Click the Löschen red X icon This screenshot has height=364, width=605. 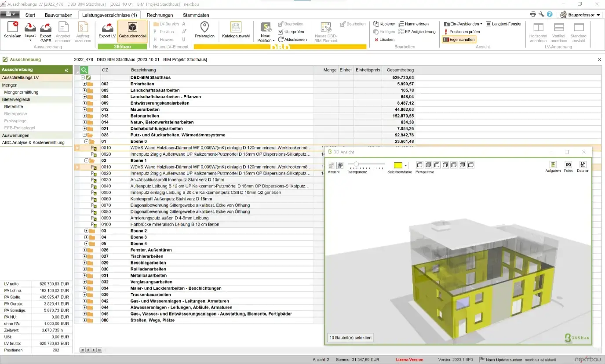pyautogui.click(x=376, y=40)
